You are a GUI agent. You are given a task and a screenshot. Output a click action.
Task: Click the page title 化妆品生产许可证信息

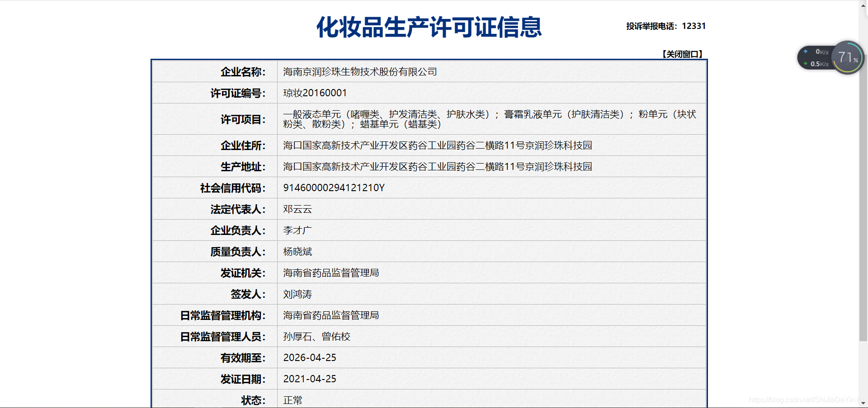point(429,27)
